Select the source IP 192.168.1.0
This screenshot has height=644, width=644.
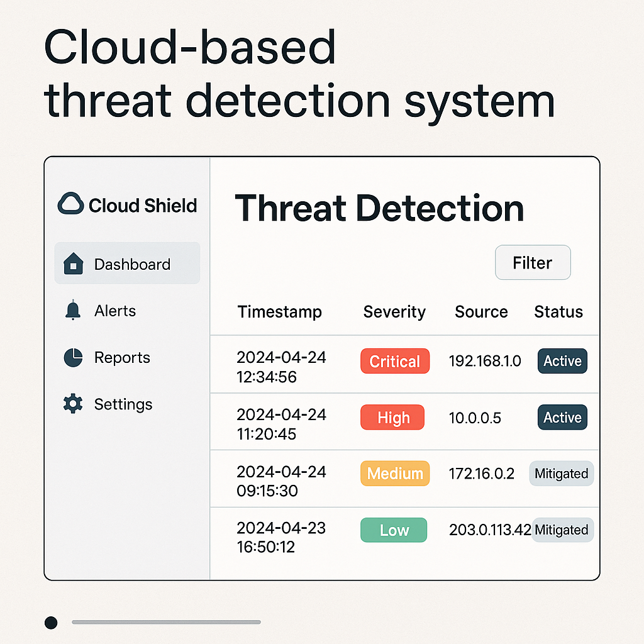[484, 361]
